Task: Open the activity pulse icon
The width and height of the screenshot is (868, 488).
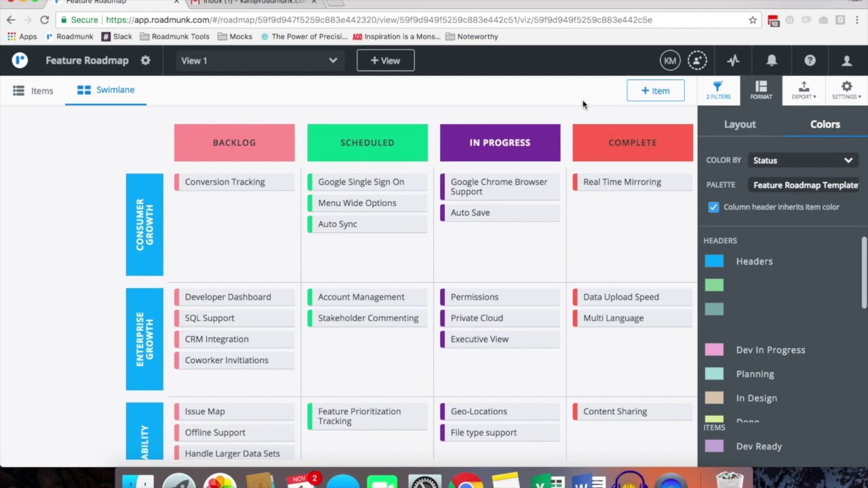Action: coord(733,60)
